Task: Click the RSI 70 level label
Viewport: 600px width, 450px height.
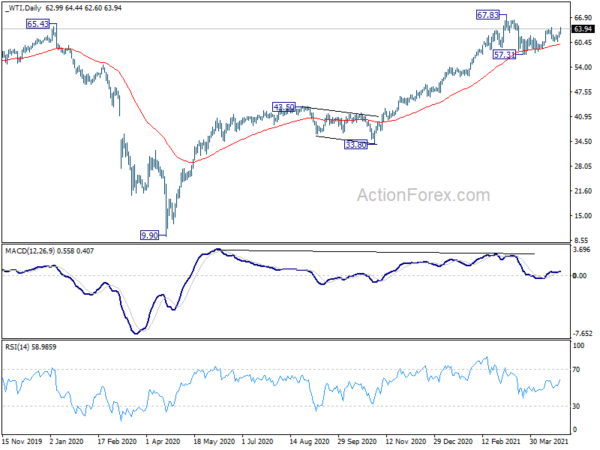Action: pos(577,370)
